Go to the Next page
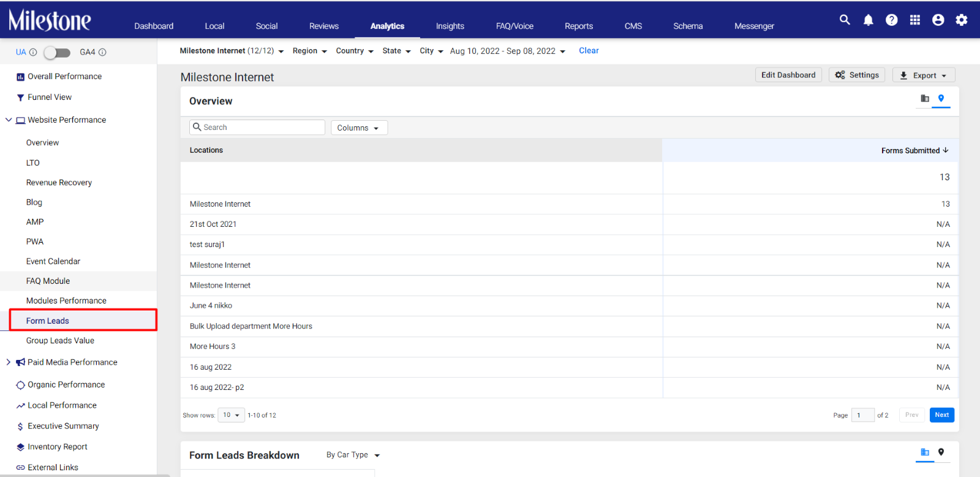The image size is (980, 477). tap(942, 415)
